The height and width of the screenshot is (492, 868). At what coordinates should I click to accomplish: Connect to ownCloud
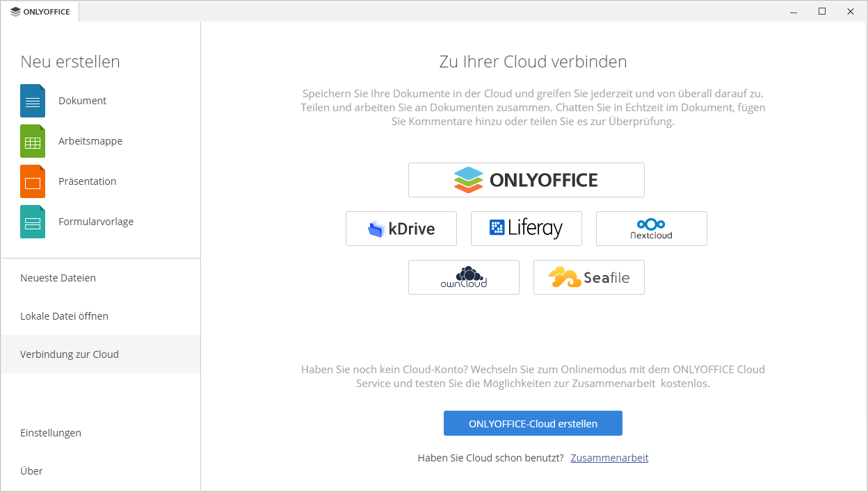[x=464, y=277]
